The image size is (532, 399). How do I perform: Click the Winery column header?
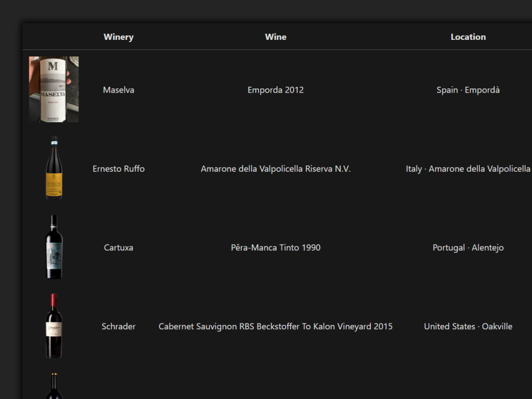(119, 37)
